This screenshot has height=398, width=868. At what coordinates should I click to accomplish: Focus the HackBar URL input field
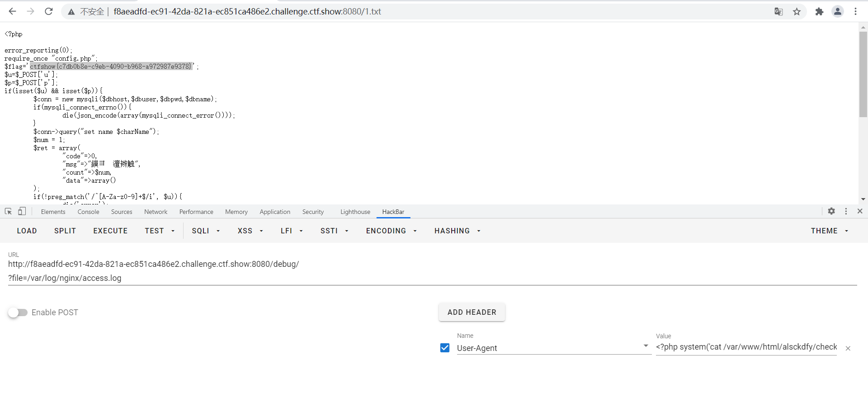point(432,271)
